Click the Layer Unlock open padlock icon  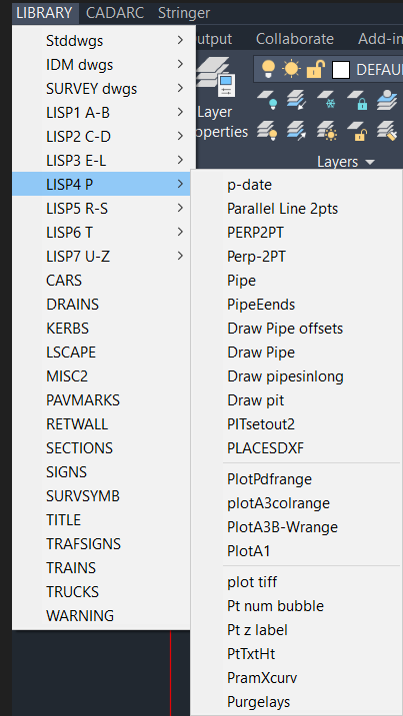click(x=358, y=130)
